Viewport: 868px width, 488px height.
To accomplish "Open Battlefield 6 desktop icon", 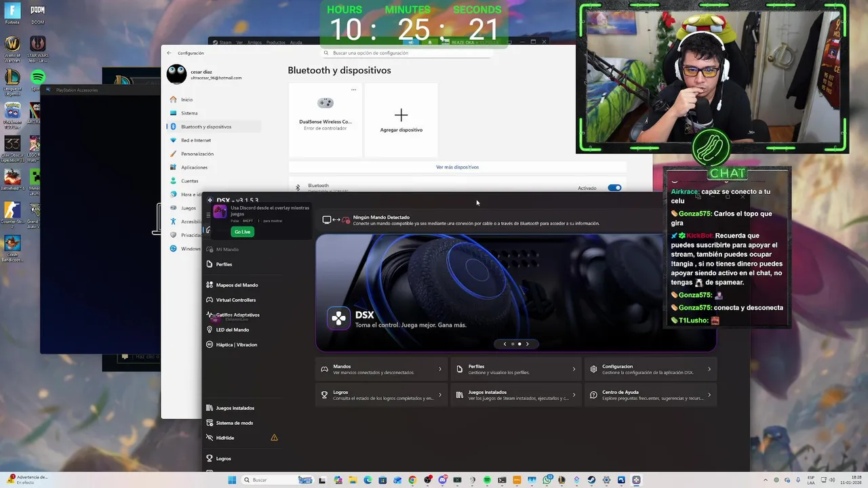I will tap(12, 180).
